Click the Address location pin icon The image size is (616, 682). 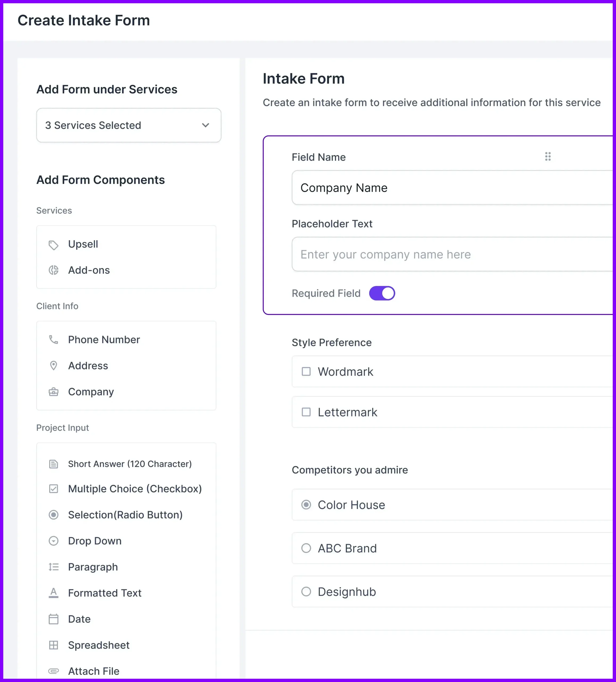(54, 366)
